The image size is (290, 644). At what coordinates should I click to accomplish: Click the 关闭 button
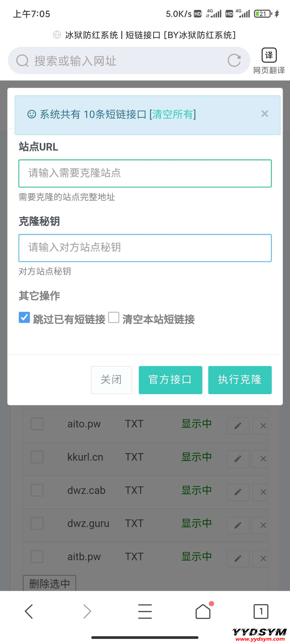(111, 380)
